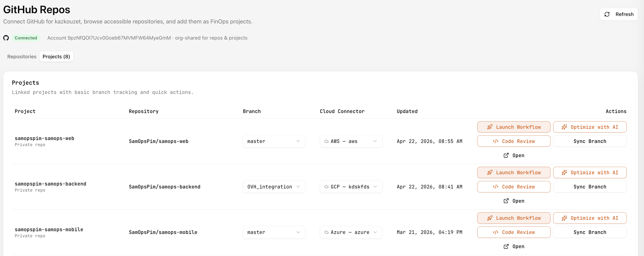This screenshot has width=644, height=256.
Task: Click the GitHub logo icon
Action: pos(6,38)
